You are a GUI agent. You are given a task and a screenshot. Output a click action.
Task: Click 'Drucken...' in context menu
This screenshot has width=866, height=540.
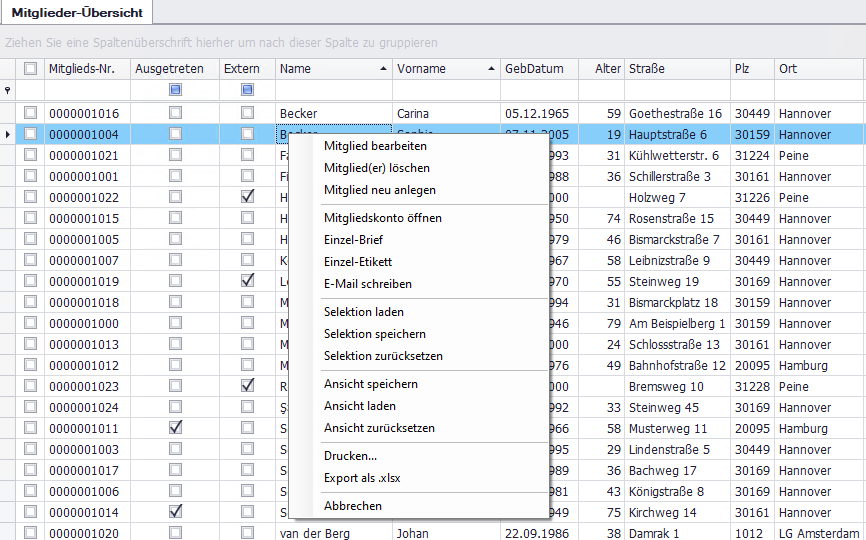[350, 456]
